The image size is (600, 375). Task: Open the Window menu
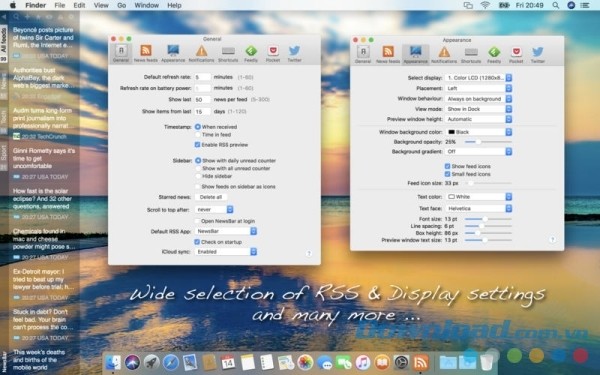[147, 5]
